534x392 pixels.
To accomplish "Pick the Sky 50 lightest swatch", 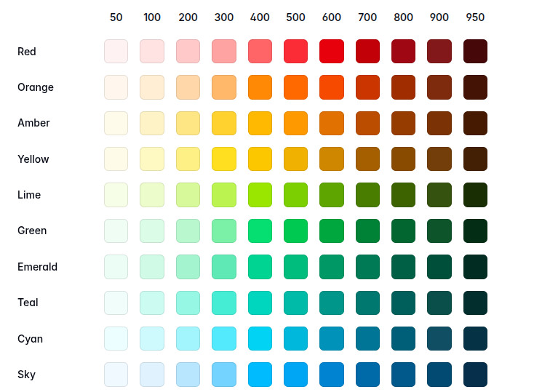I will [x=116, y=375].
